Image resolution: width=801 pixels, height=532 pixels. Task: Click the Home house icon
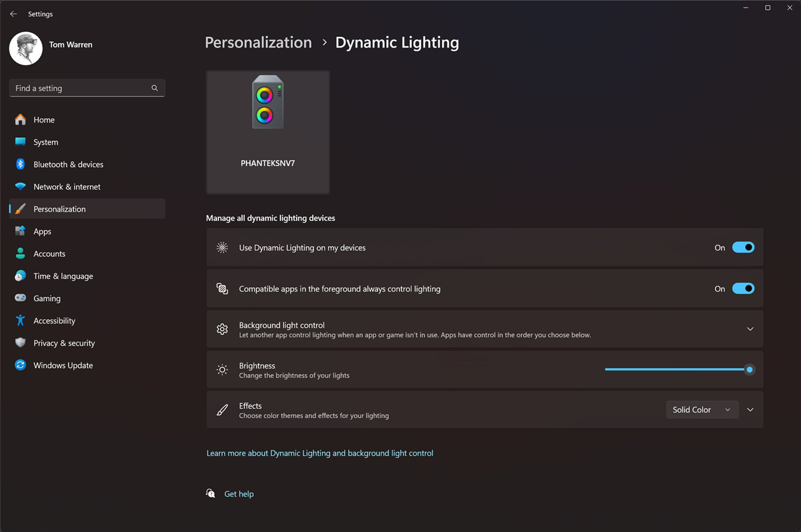click(21, 120)
